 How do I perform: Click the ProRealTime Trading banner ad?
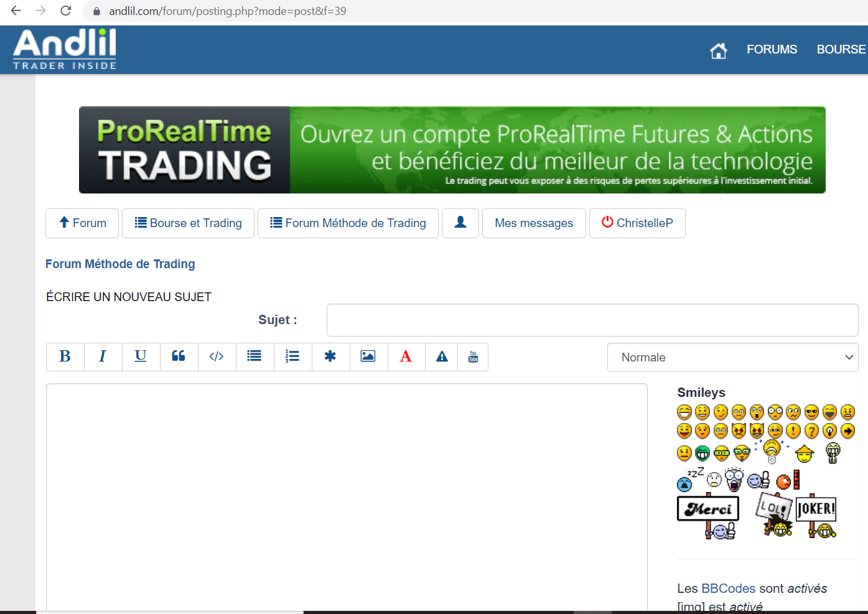click(x=452, y=150)
